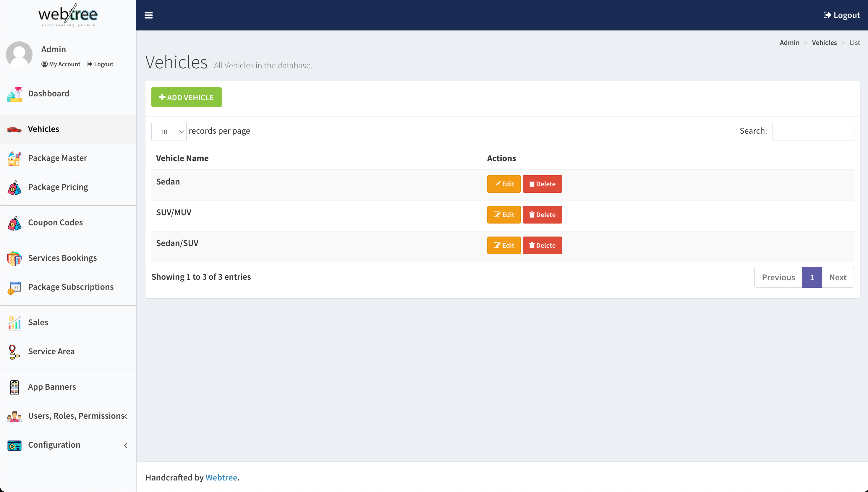The width and height of the screenshot is (868, 492).
Task: Click the red car Vehicles icon
Action: 14,130
